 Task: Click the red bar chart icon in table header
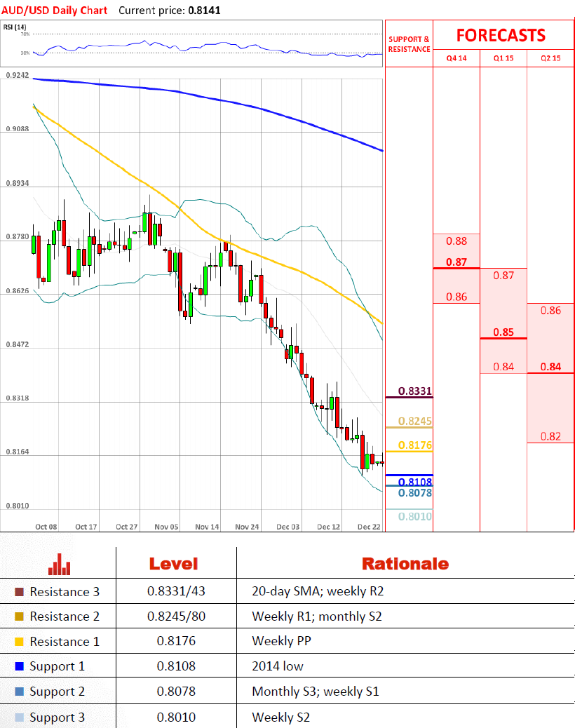(60, 564)
